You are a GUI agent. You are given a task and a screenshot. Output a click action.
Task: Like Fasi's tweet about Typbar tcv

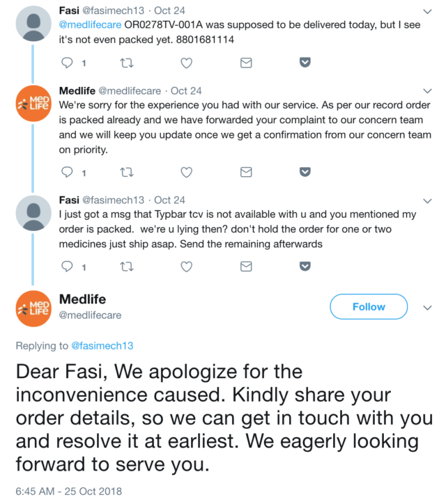coord(186,266)
